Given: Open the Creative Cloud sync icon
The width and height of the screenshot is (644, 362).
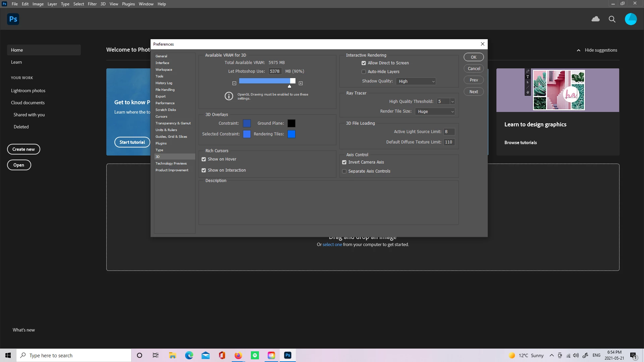Looking at the screenshot, I should tap(595, 19).
